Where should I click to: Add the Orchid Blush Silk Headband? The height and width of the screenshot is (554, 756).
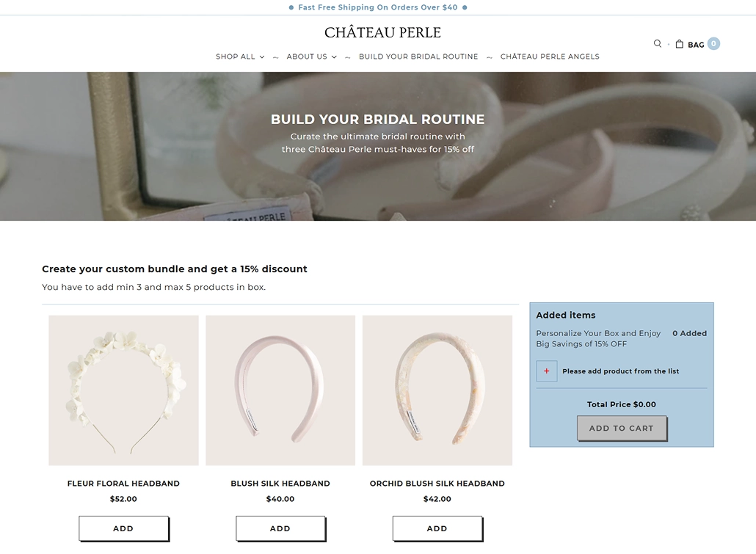click(437, 528)
